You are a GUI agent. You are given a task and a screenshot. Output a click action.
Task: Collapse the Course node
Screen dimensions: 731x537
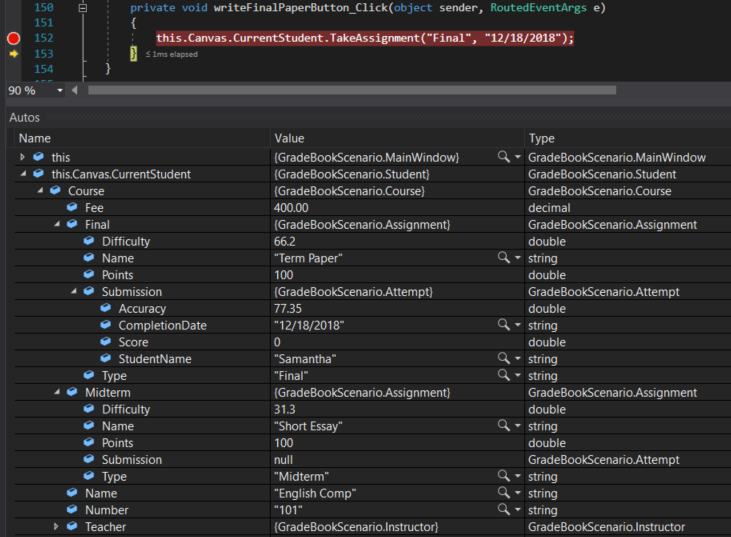40,190
